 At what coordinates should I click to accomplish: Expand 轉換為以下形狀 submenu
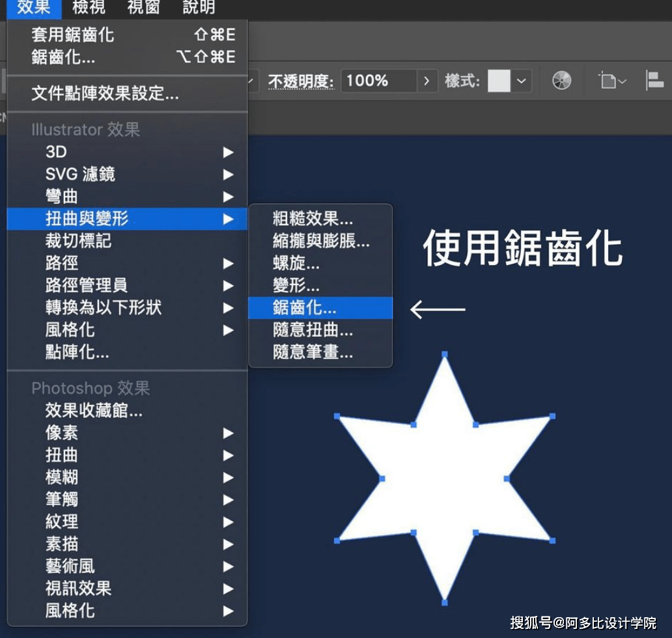(x=127, y=308)
